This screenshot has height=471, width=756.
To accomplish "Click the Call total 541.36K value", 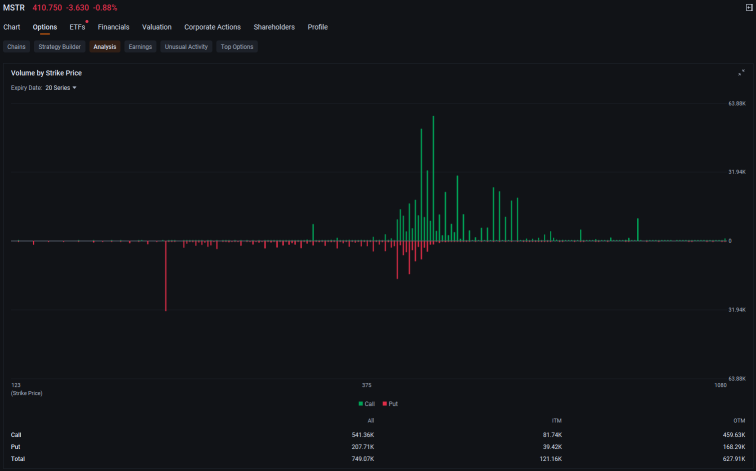I will pyautogui.click(x=363, y=435).
